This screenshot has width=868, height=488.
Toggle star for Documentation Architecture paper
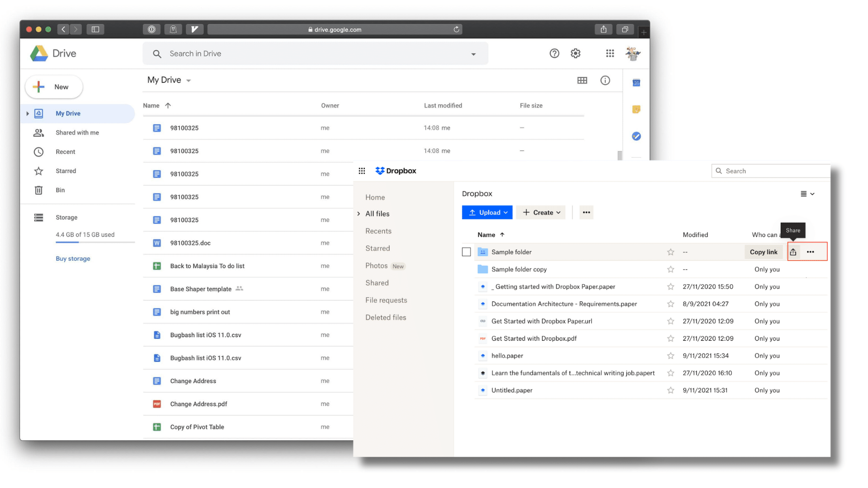coord(670,304)
